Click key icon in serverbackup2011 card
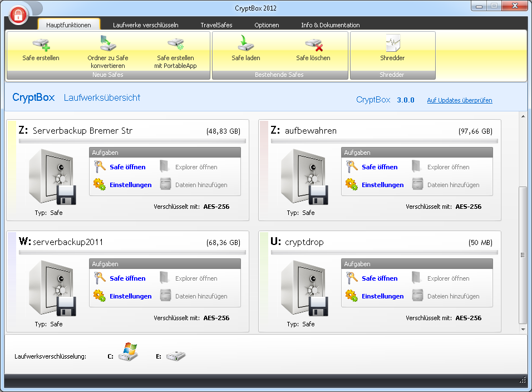Screen dimensions: 532x392 (100, 278)
